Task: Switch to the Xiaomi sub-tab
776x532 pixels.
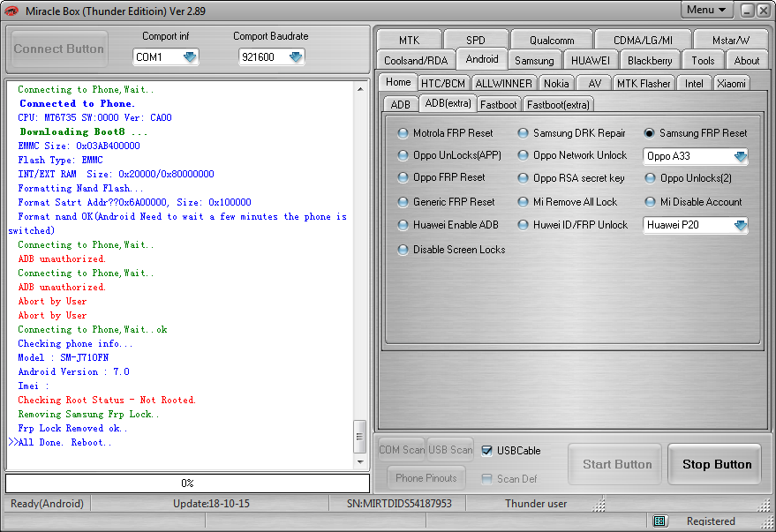Action: pyautogui.click(x=731, y=84)
